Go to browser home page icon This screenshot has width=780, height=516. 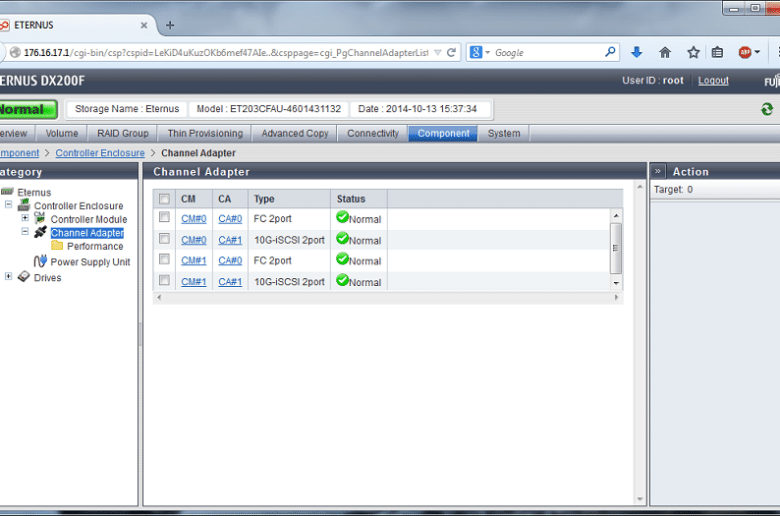pyautogui.click(x=665, y=52)
